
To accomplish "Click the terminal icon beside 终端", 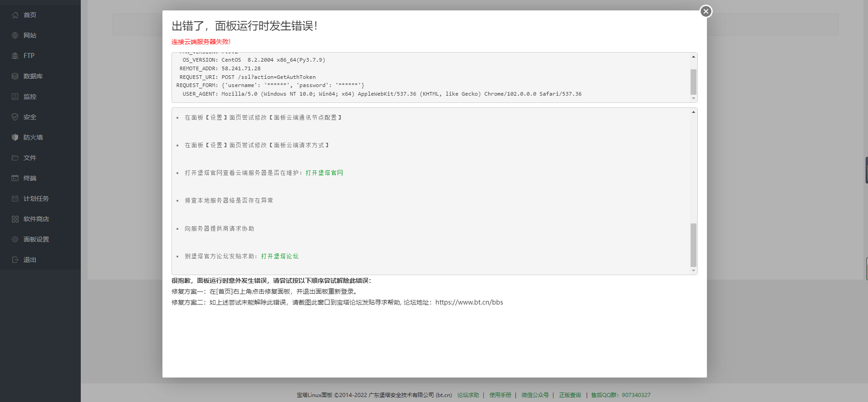I will [x=15, y=178].
